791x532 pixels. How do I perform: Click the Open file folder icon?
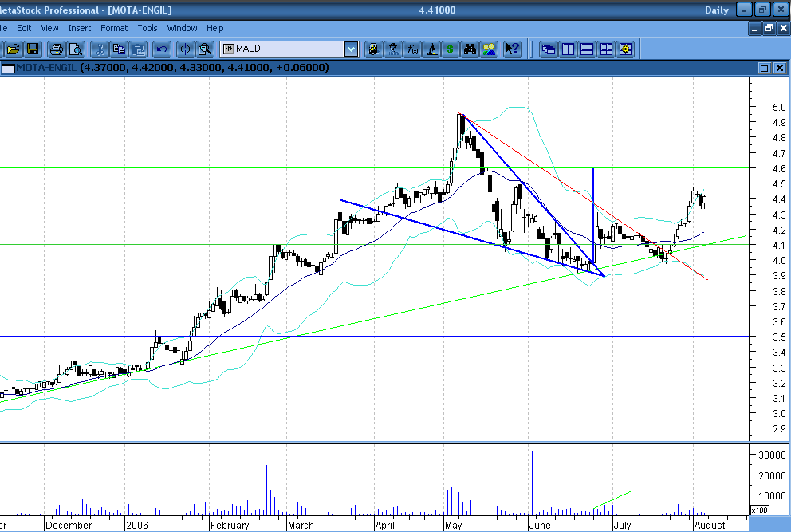coord(13,49)
